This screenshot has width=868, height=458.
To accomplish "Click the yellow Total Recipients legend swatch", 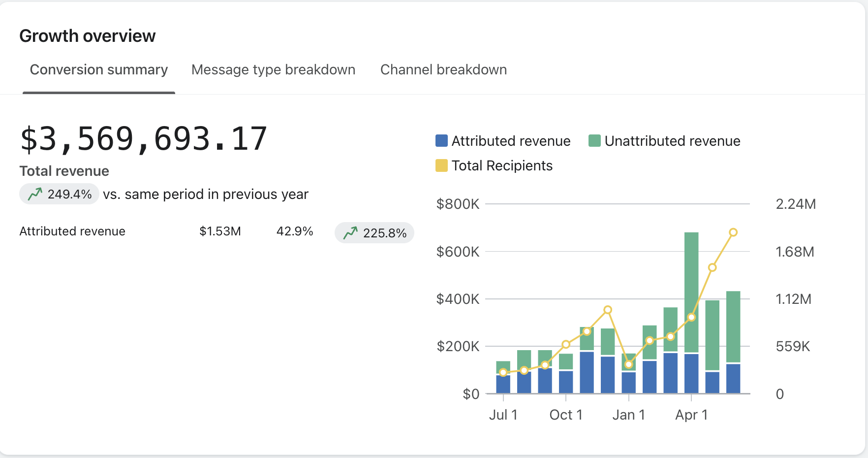I will click(441, 165).
